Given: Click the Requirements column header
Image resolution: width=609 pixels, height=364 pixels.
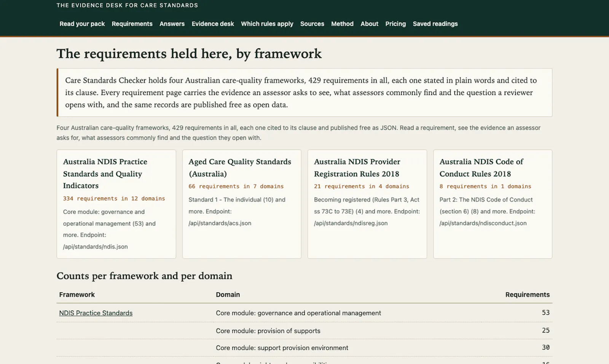Looking at the screenshot, I should (528, 294).
